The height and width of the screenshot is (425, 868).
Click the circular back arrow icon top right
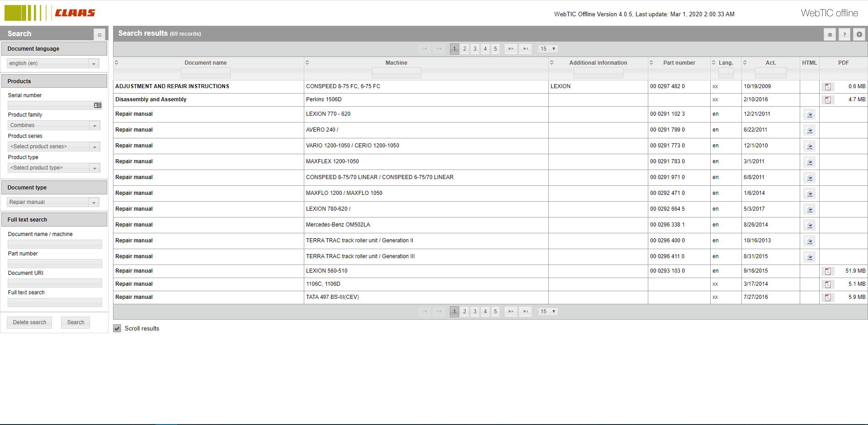pos(859,34)
